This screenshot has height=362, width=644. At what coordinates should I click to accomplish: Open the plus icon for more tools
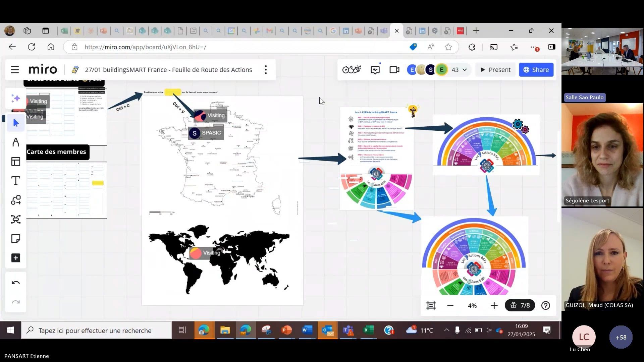coord(16,258)
